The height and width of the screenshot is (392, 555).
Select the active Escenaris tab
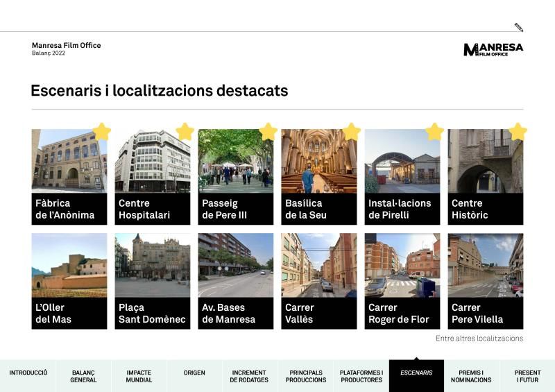point(417,376)
